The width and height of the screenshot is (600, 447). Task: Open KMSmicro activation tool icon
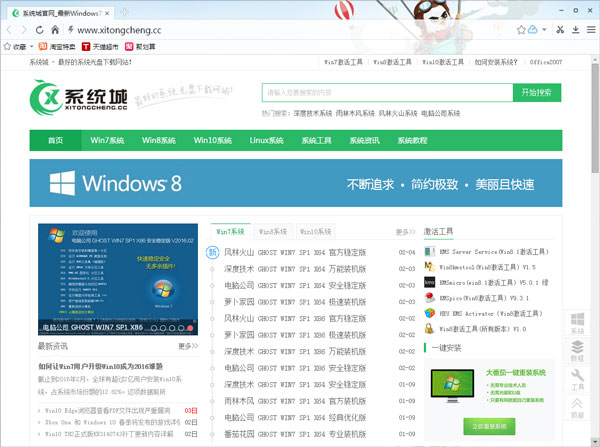click(430, 282)
